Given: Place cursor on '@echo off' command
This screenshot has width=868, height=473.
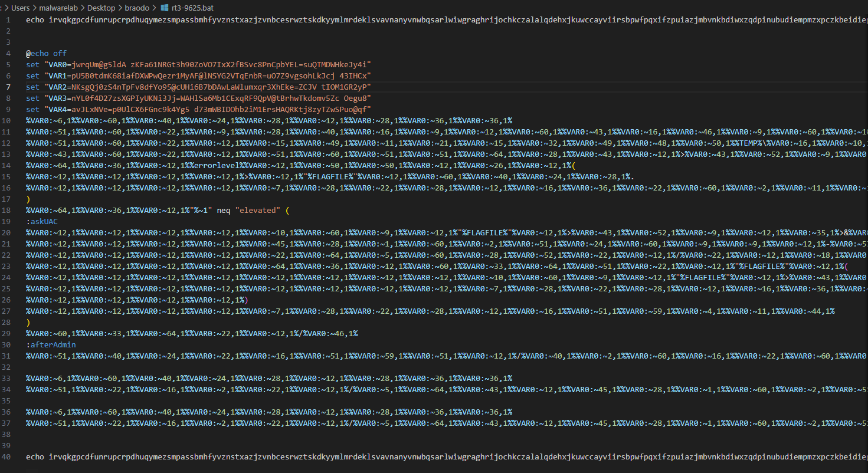Looking at the screenshot, I should point(46,53).
